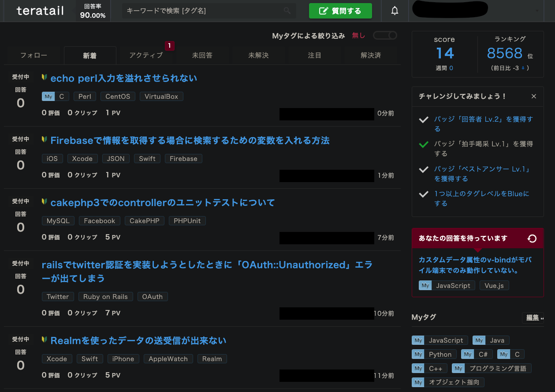Open the rails twitter認証 OAuth question
555x392 pixels.
coord(207,272)
